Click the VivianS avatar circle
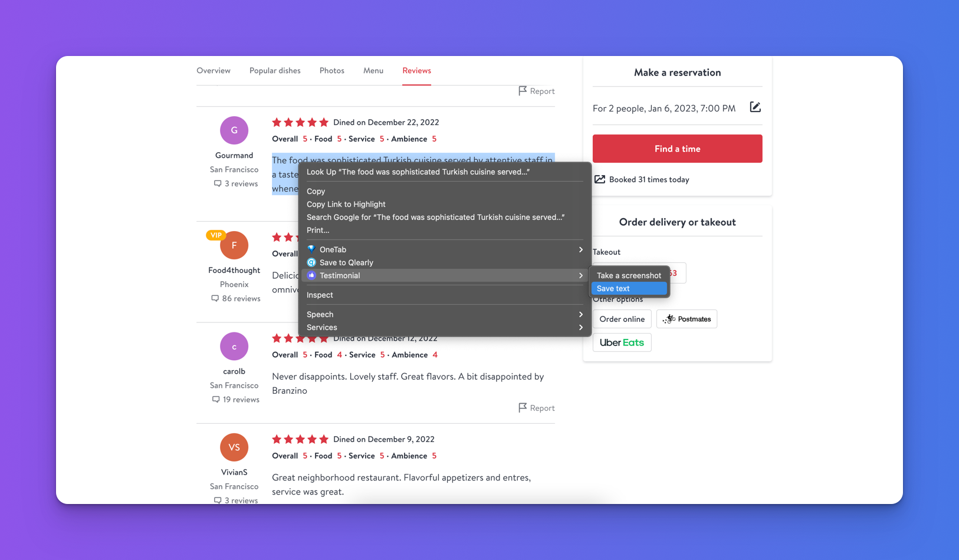959x560 pixels. click(x=234, y=447)
